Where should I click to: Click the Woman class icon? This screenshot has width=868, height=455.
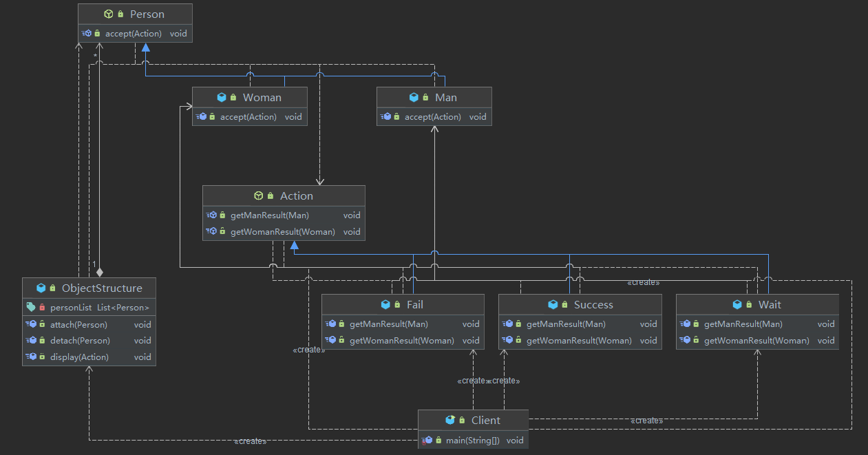coord(222,98)
